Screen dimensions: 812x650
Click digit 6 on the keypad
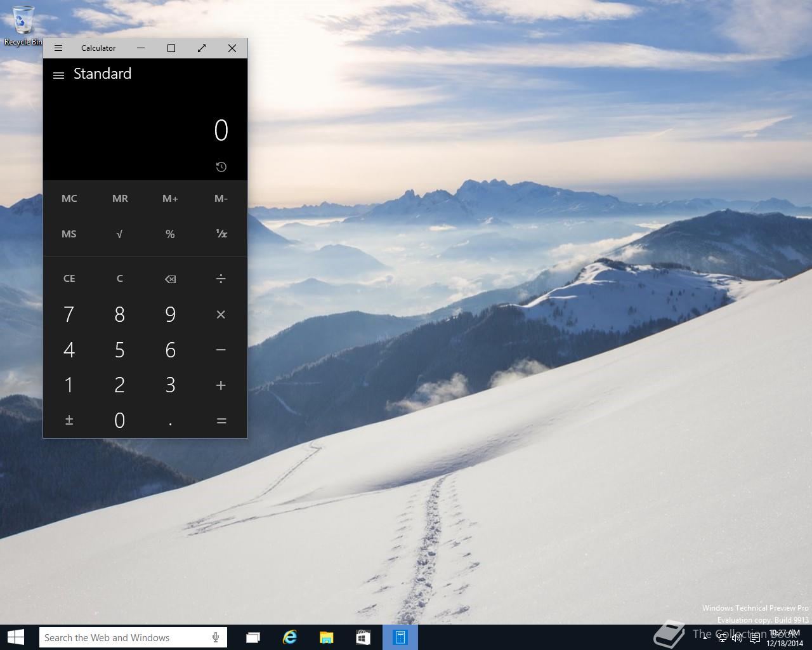pos(170,350)
